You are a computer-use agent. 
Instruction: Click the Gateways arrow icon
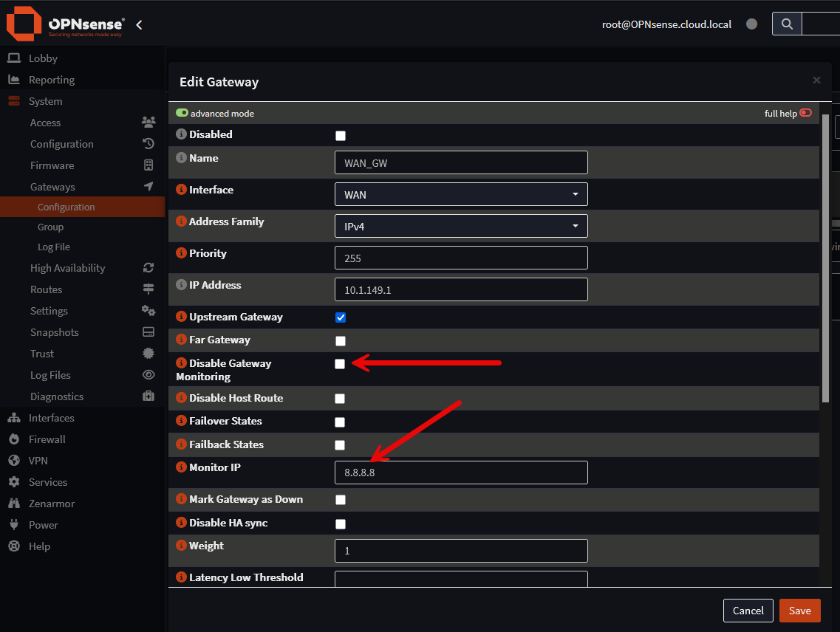click(148, 186)
